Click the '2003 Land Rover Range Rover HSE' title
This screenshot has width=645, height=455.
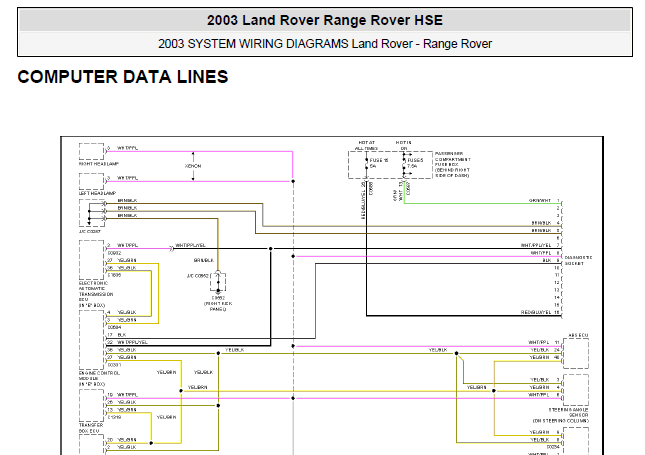[325, 20]
